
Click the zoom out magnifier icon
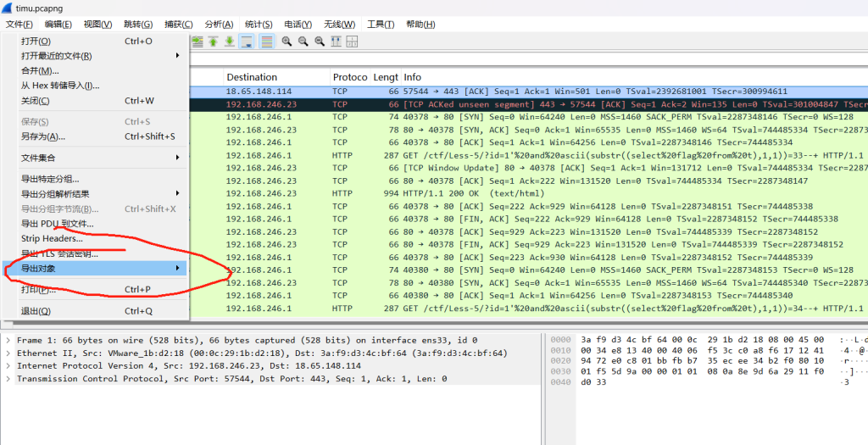click(303, 41)
